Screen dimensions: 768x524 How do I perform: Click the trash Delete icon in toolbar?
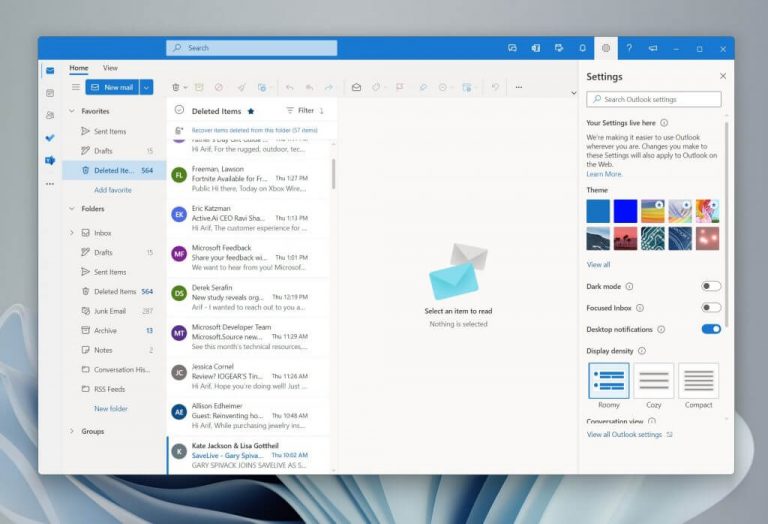click(176, 87)
